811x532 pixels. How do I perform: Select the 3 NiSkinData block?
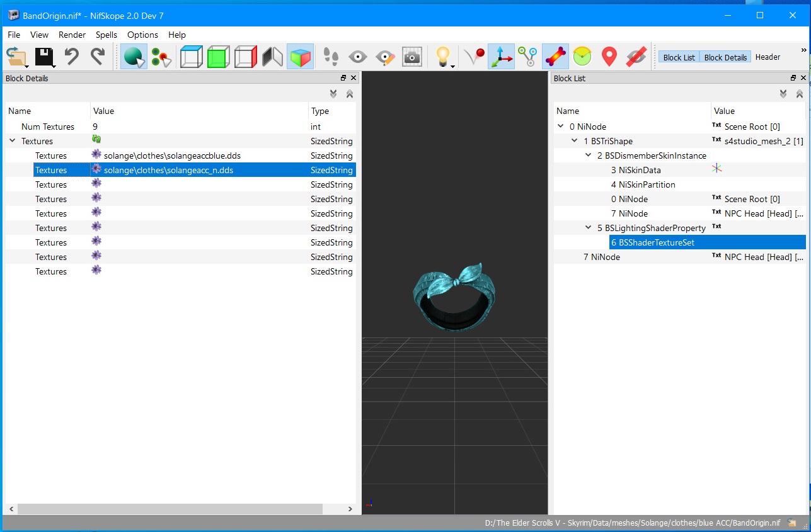click(x=636, y=170)
